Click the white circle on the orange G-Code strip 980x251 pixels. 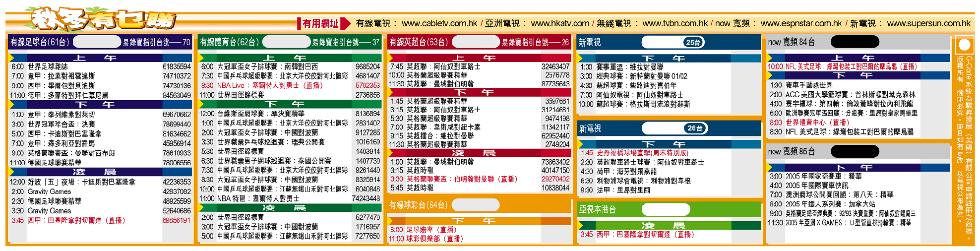tap(964, 45)
